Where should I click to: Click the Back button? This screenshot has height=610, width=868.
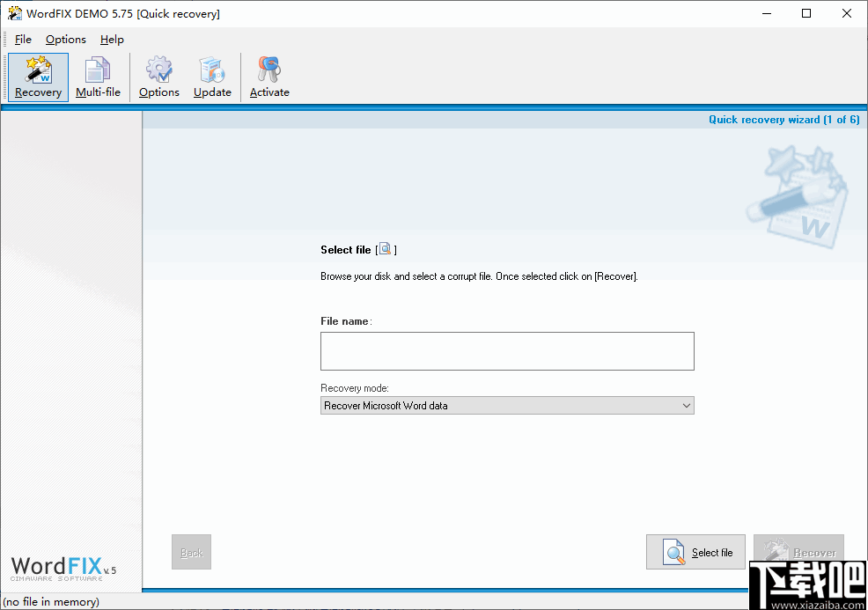(x=191, y=552)
